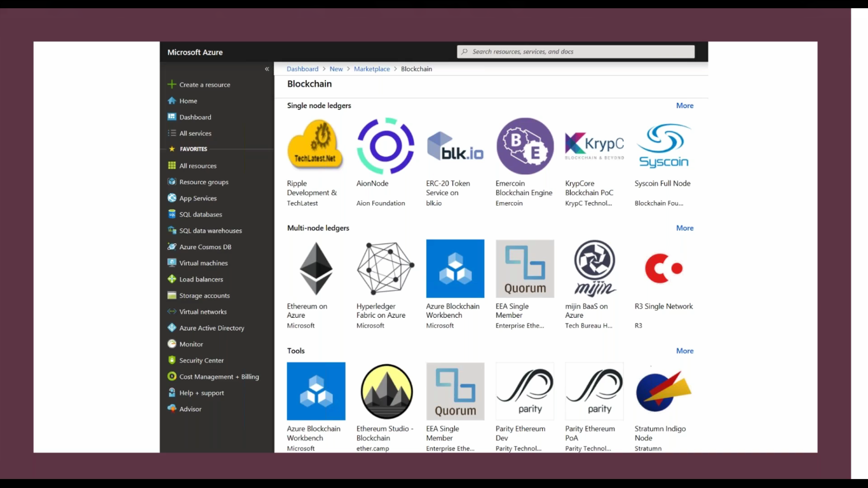Open the Parity Ethereum PoA logo
Viewport: 868px width, 488px height.
[x=594, y=391]
